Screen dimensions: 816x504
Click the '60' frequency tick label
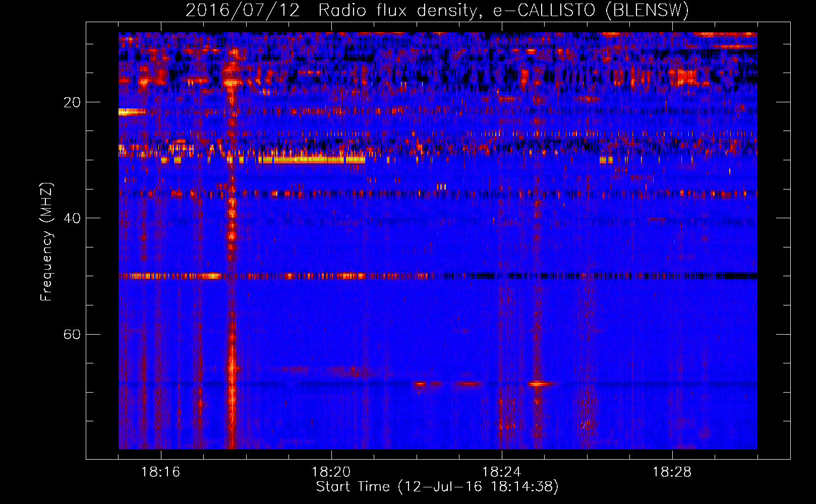72,334
